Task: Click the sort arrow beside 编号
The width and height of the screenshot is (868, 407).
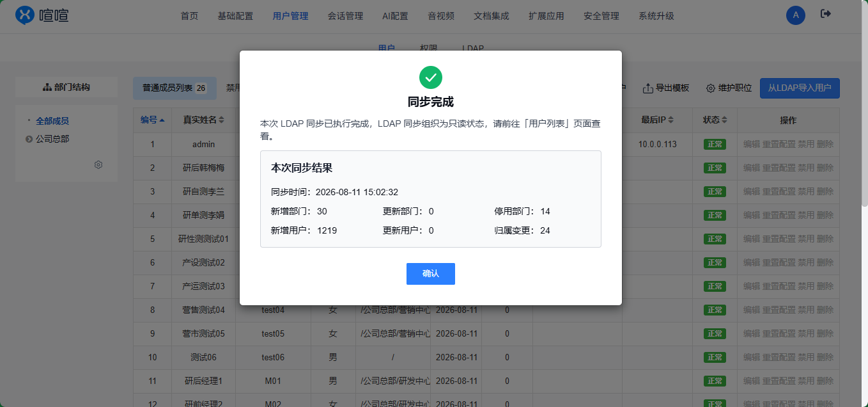Action: (x=162, y=120)
